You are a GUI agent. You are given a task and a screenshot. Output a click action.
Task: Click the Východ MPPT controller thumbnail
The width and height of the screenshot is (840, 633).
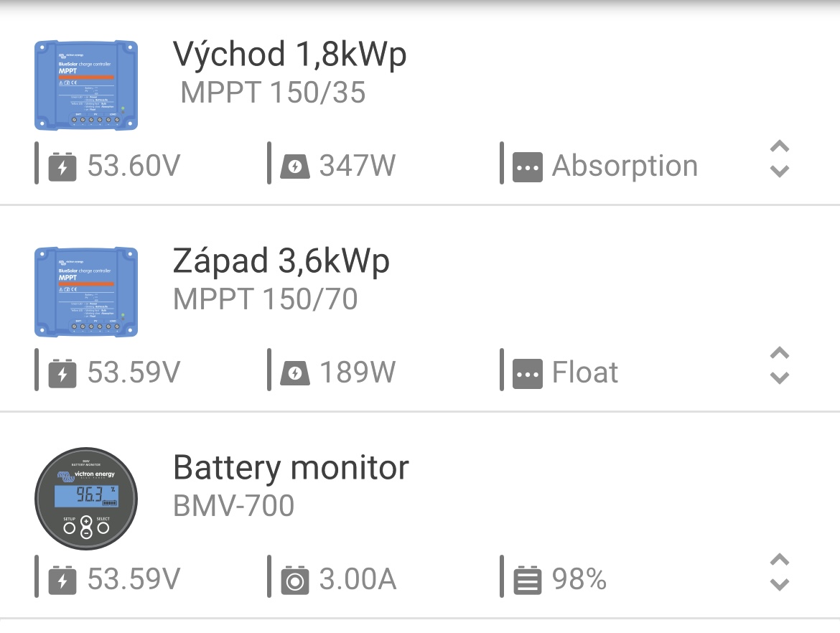(86, 85)
